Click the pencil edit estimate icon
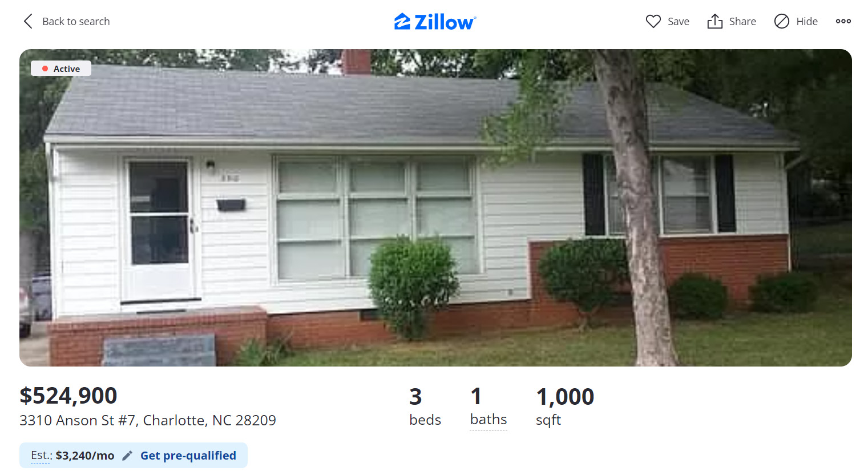 coord(127,456)
